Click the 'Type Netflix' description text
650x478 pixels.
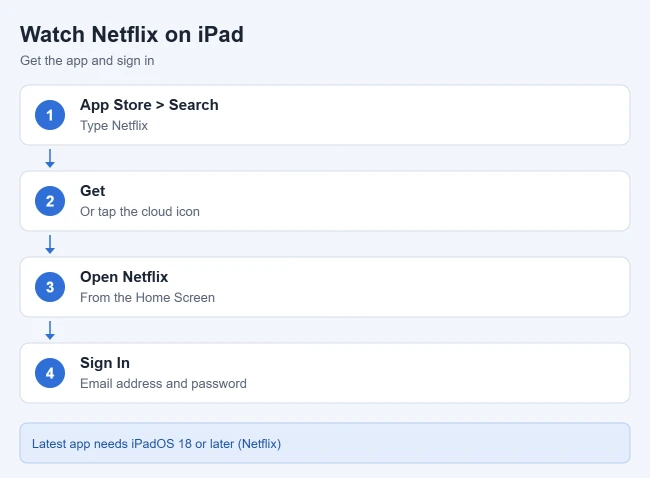(x=114, y=126)
